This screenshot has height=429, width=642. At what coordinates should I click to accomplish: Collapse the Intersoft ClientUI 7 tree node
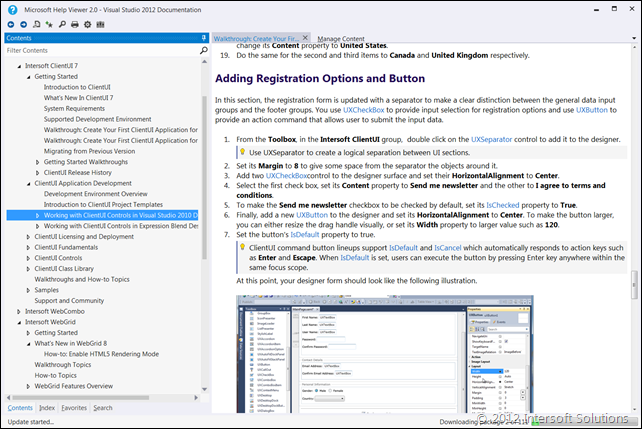[x=18, y=64]
